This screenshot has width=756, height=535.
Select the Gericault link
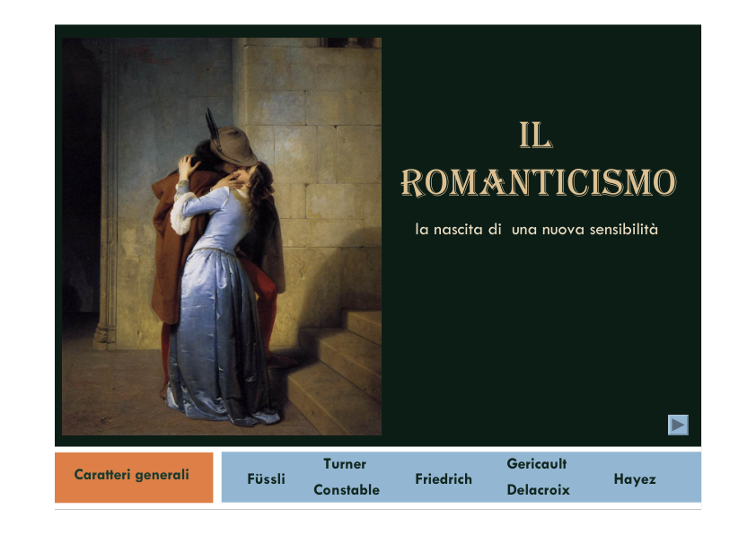(537, 464)
